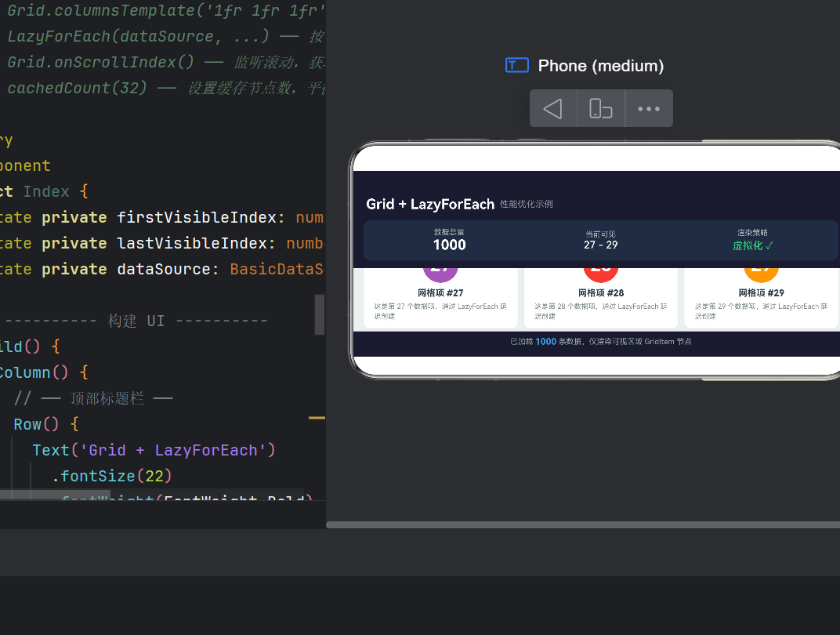840x635 pixels.
Task: Select the Phone (medium) device label
Action: pyautogui.click(x=600, y=66)
